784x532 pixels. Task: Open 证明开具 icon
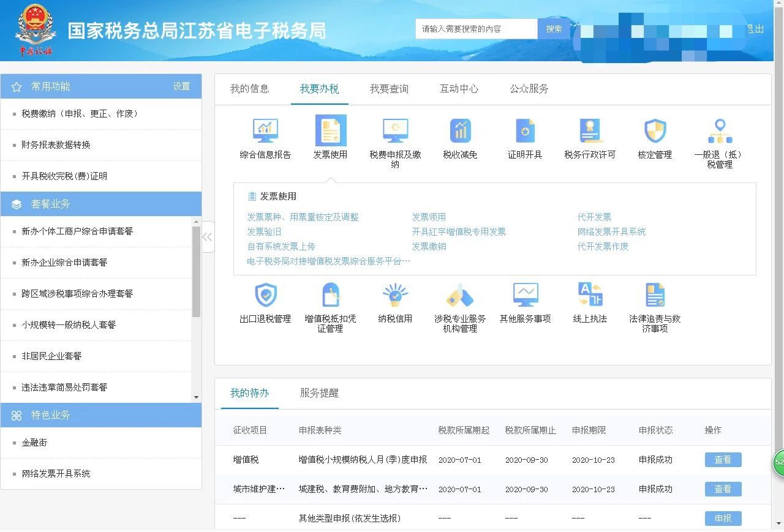(525, 130)
